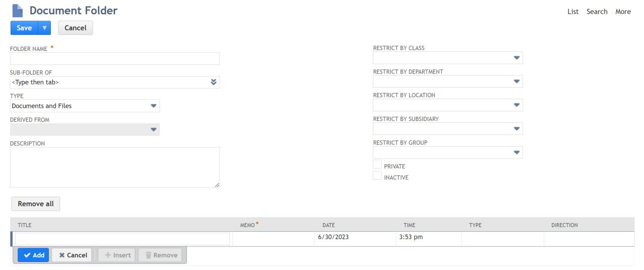The width and height of the screenshot is (644, 270).
Task: Click the top Cancel button
Action: (75, 28)
